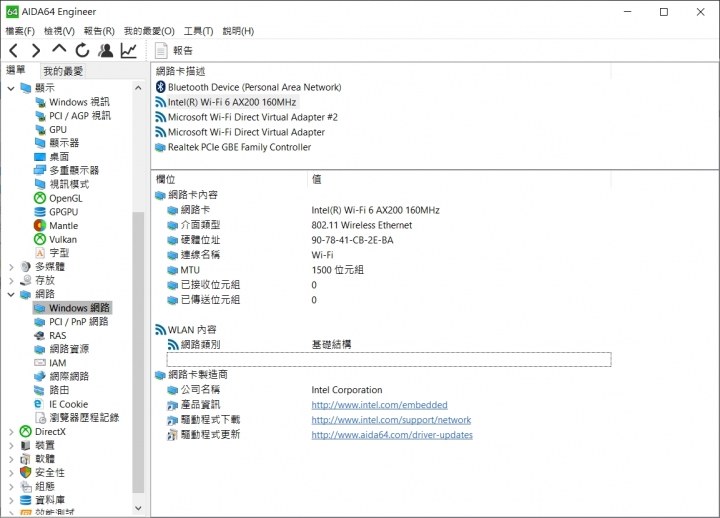Open 多重顯示器 tree item
This screenshot has width=720, height=518.
[73, 171]
